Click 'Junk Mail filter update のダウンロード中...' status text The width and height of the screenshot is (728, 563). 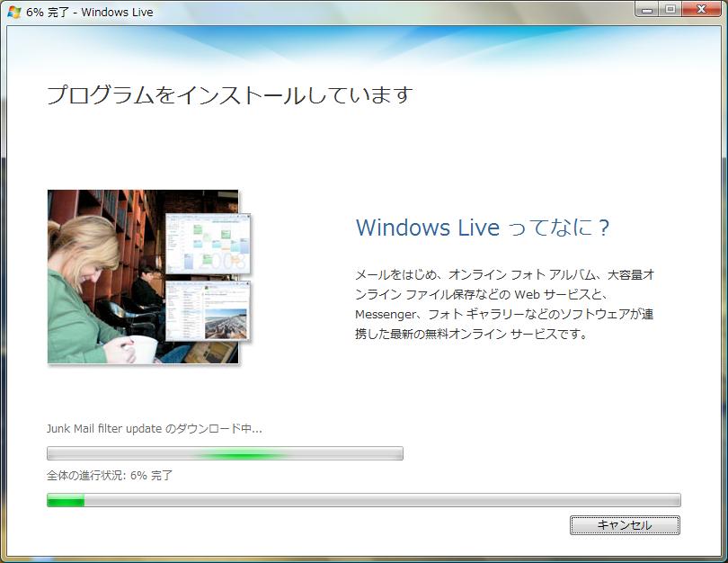pyautogui.click(x=155, y=428)
